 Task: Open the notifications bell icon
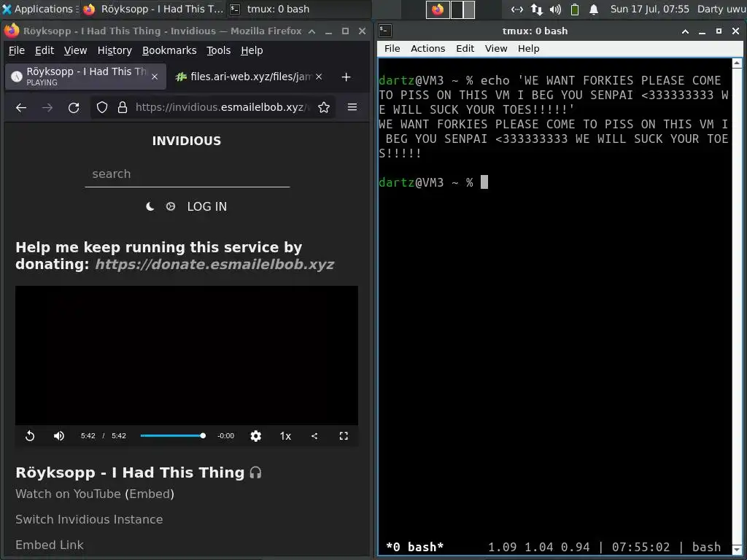pyautogui.click(x=594, y=9)
